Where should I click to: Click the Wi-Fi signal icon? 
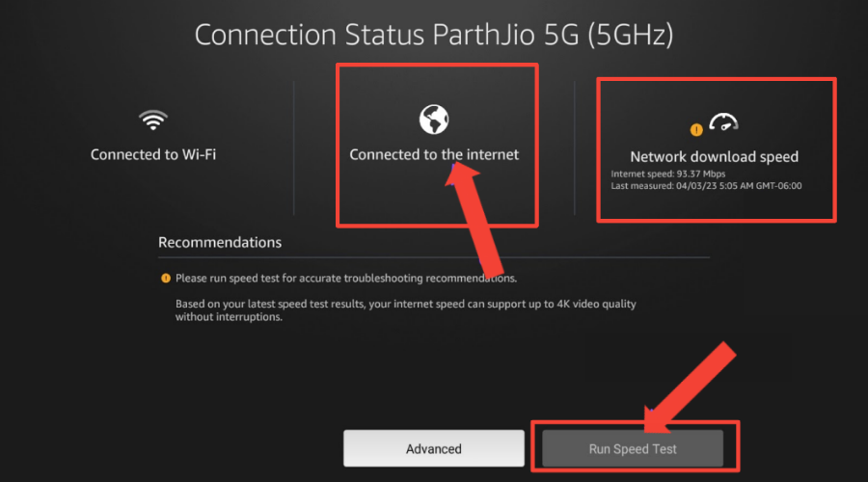(153, 120)
